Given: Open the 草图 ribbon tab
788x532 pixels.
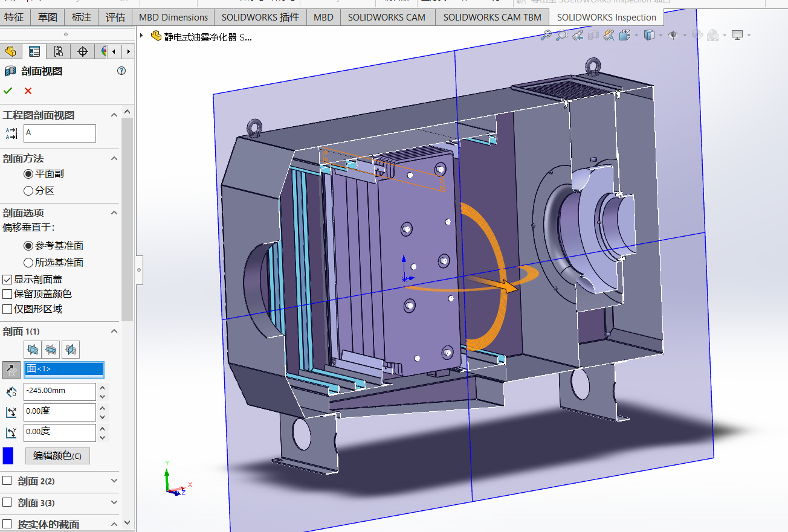Looking at the screenshot, I should 48,17.
